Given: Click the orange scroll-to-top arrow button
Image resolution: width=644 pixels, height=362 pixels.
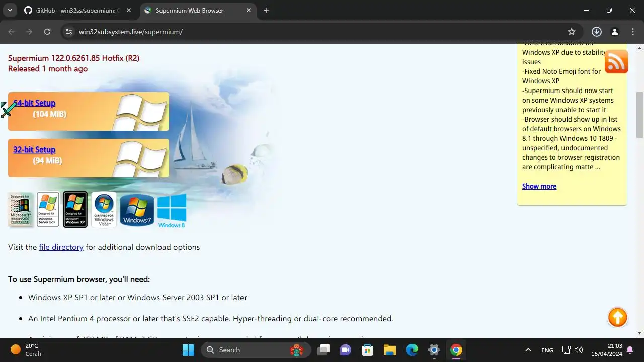Looking at the screenshot, I should click(x=618, y=317).
